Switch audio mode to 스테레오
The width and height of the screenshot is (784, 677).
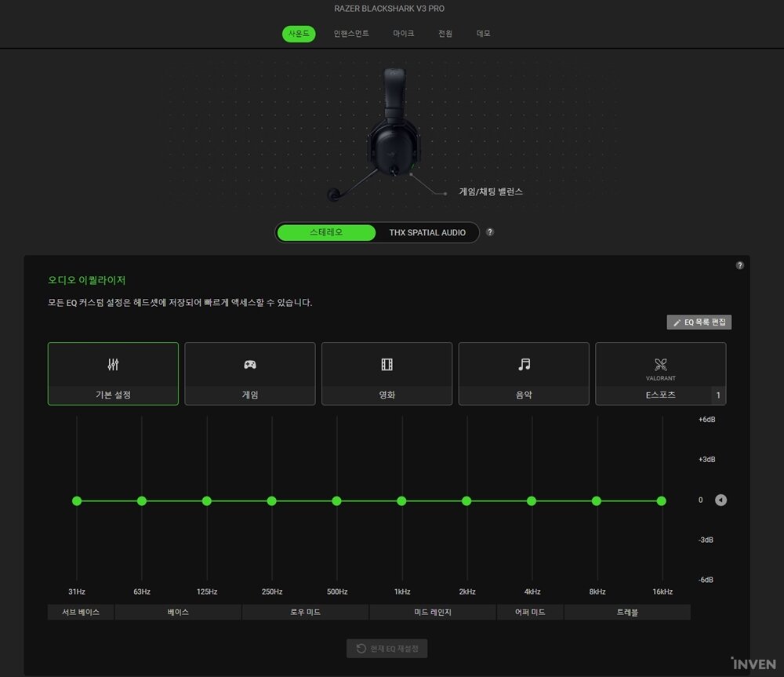pyautogui.click(x=326, y=233)
